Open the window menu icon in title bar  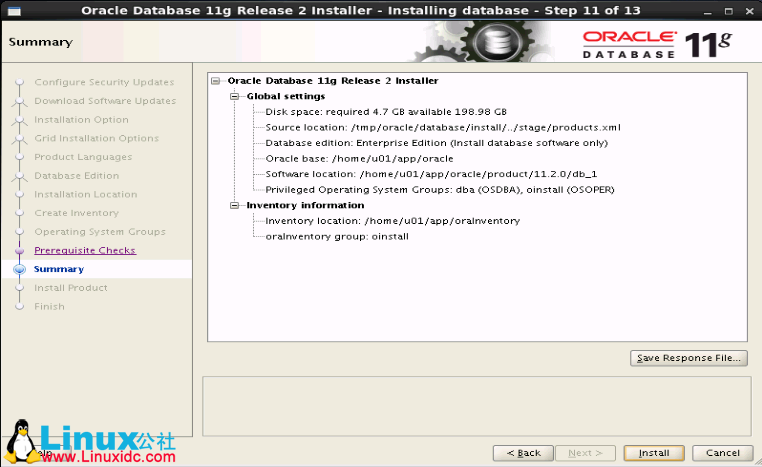tap(14, 11)
